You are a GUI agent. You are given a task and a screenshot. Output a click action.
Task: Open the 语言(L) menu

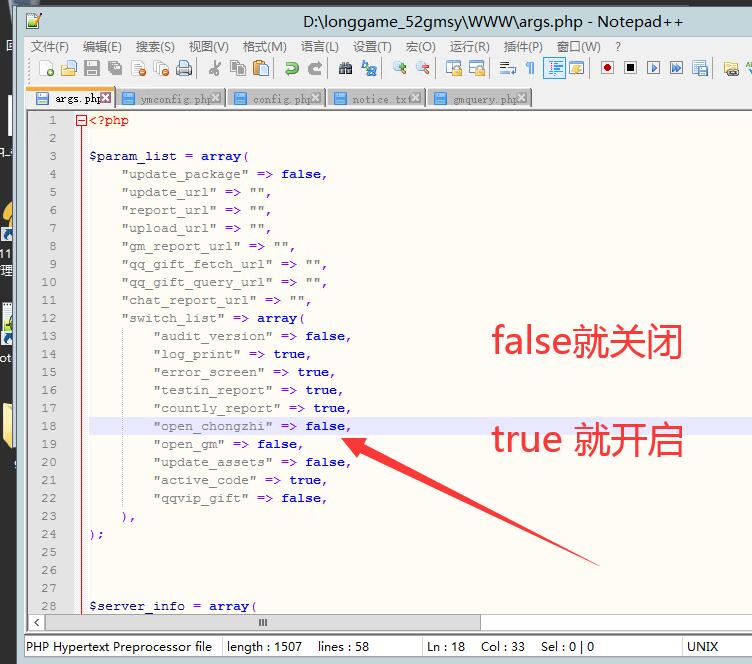coord(319,47)
